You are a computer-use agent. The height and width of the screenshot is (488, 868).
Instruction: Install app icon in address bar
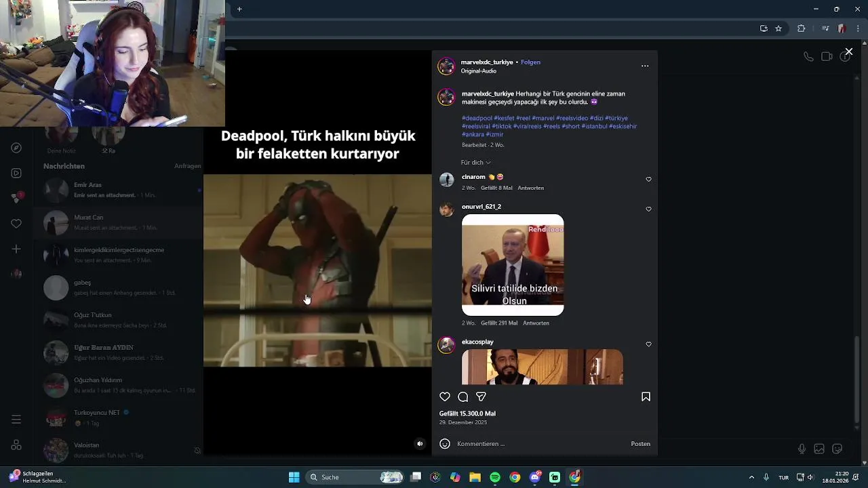(764, 28)
